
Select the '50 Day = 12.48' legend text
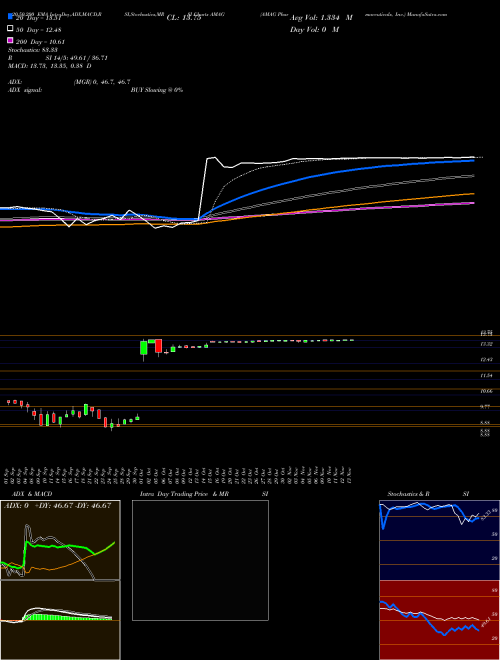(38, 29)
